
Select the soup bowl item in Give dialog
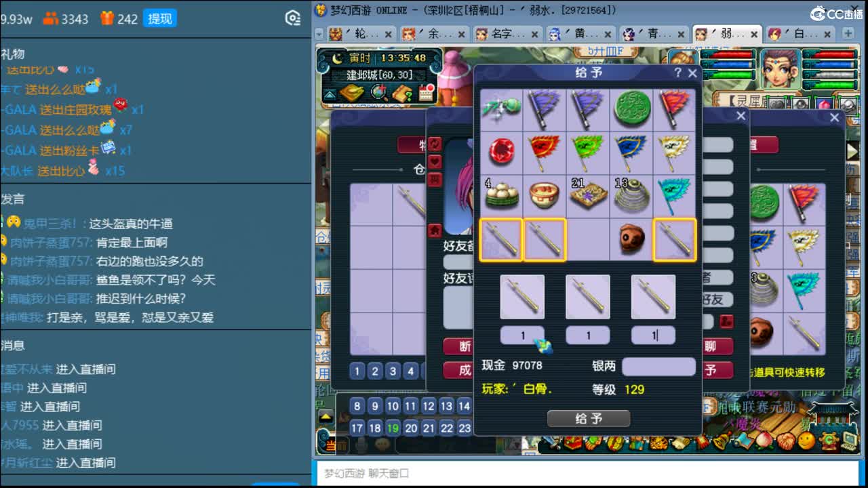pos(544,196)
